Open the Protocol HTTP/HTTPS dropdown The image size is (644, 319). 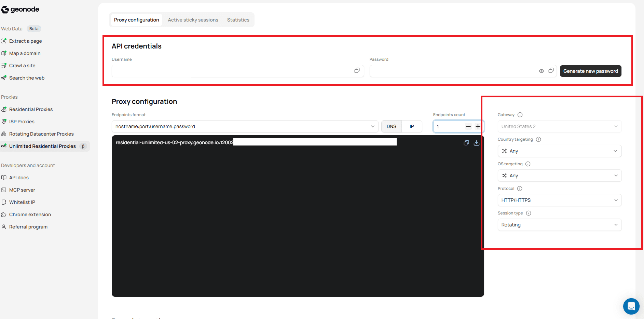pyautogui.click(x=560, y=200)
